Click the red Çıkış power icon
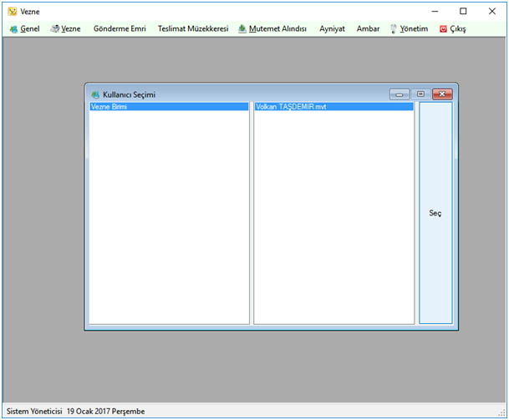The width and height of the screenshot is (509, 420). [443, 29]
